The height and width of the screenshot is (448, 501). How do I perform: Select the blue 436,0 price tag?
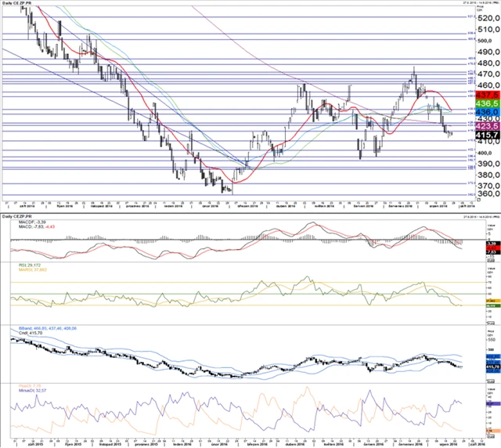coord(488,113)
